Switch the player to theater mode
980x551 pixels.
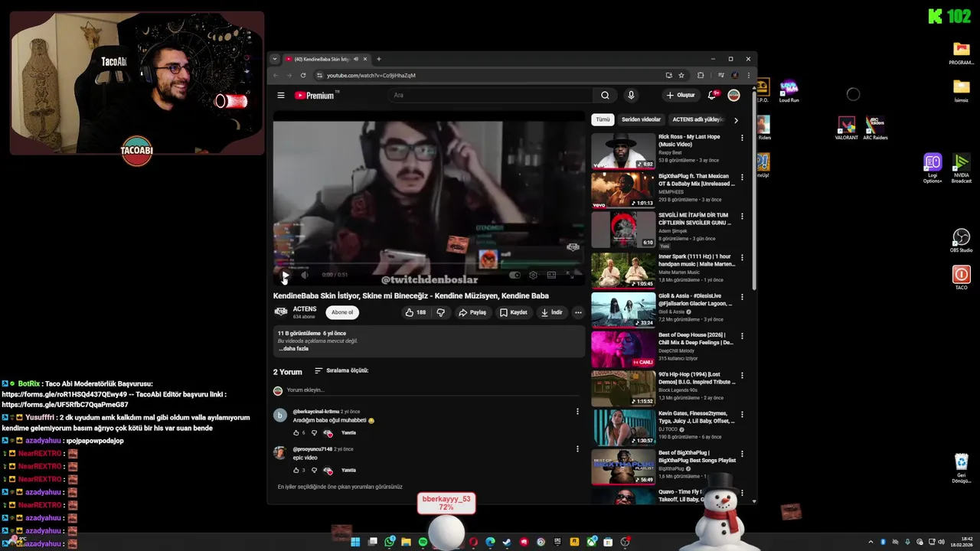point(551,275)
